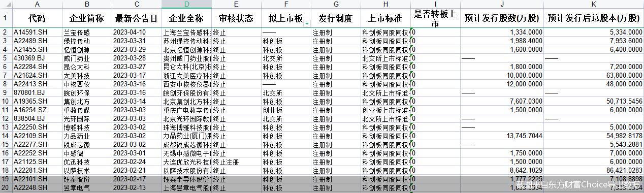Click the 是否转板上市 header cell
644x193 pixels.
pyautogui.click(x=435, y=18)
